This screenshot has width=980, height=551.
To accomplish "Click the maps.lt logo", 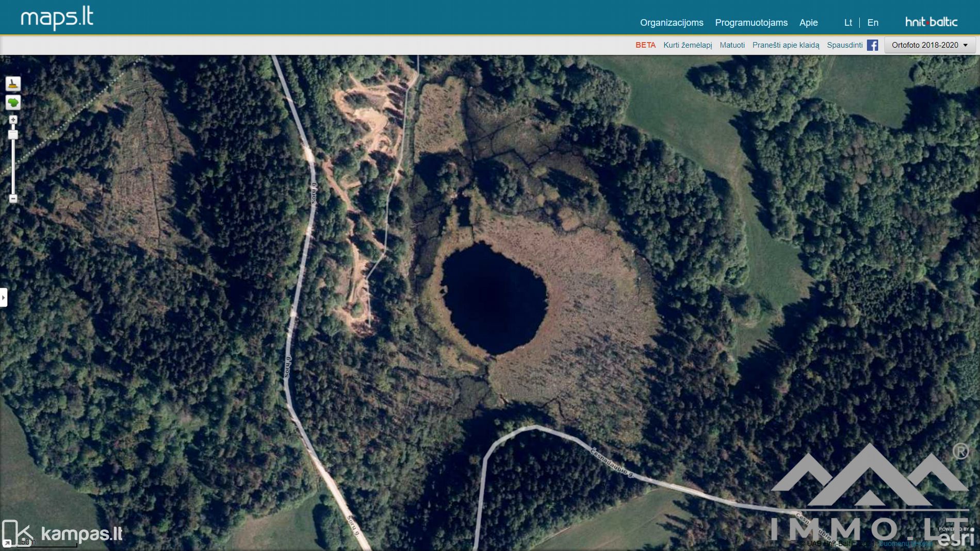I will point(57,19).
